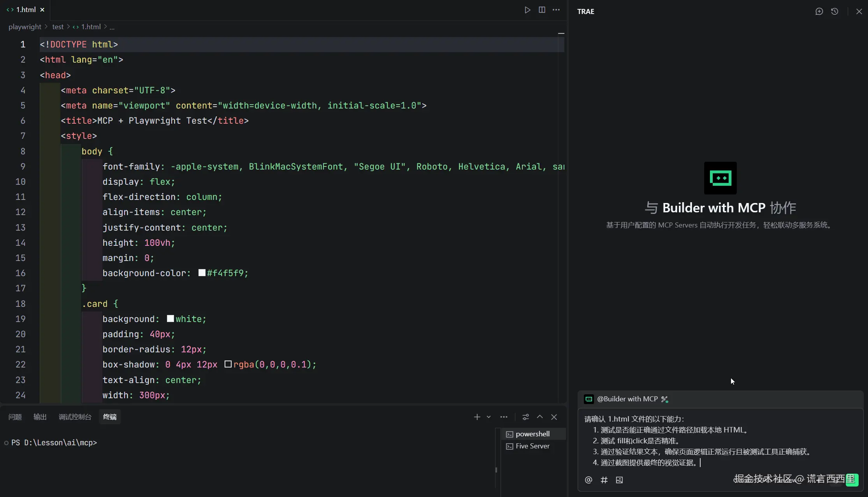Expand the test folder breadcrumb
The height and width of the screenshot is (497, 868).
click(58, 27)
